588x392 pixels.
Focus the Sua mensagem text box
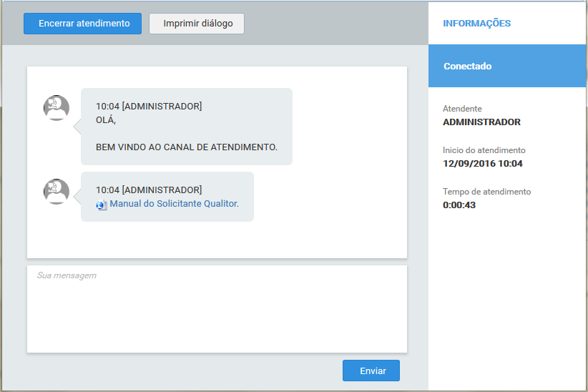click(x=217, y=309)
